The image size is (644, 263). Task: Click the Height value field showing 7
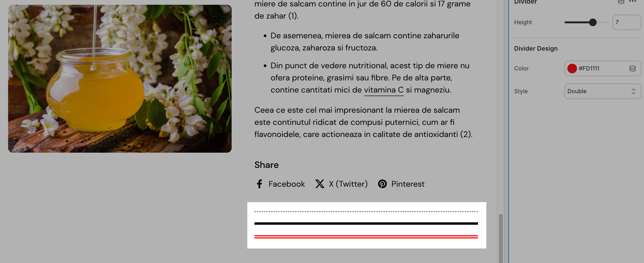pos(626,22)
